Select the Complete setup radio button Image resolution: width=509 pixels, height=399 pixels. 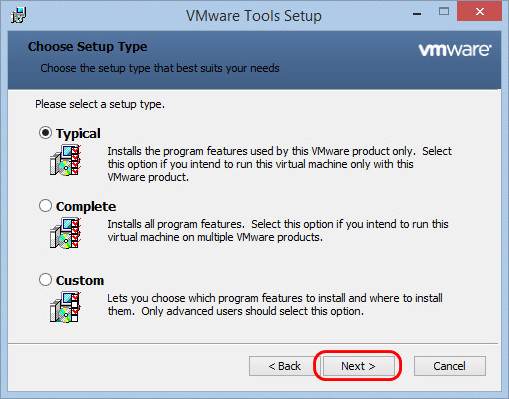click(x=45, y=206)
